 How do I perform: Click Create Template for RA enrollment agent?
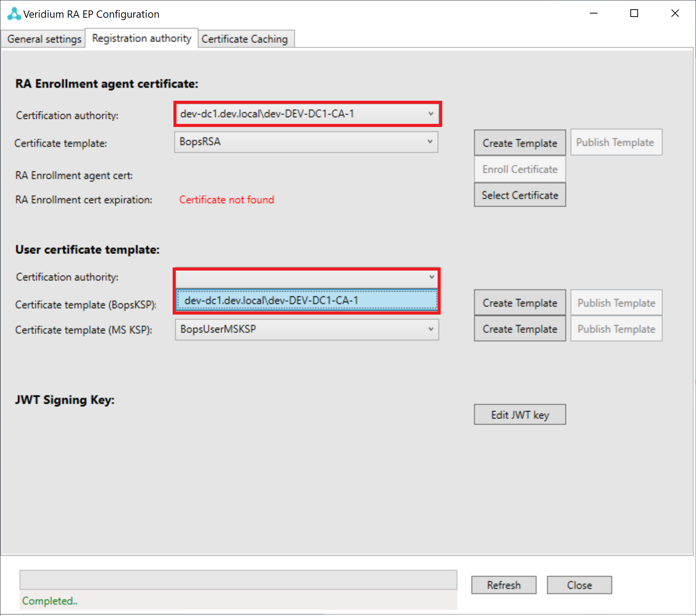point(519,143)
